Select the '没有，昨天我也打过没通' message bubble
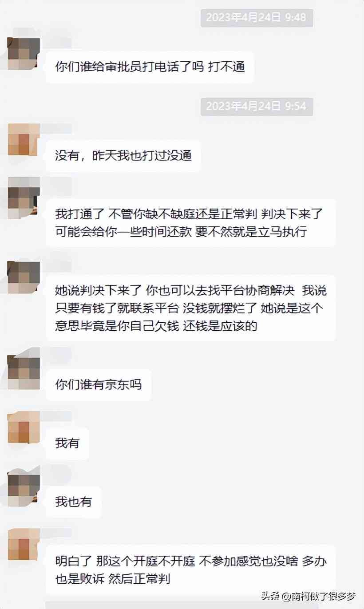 click(123, 156)
